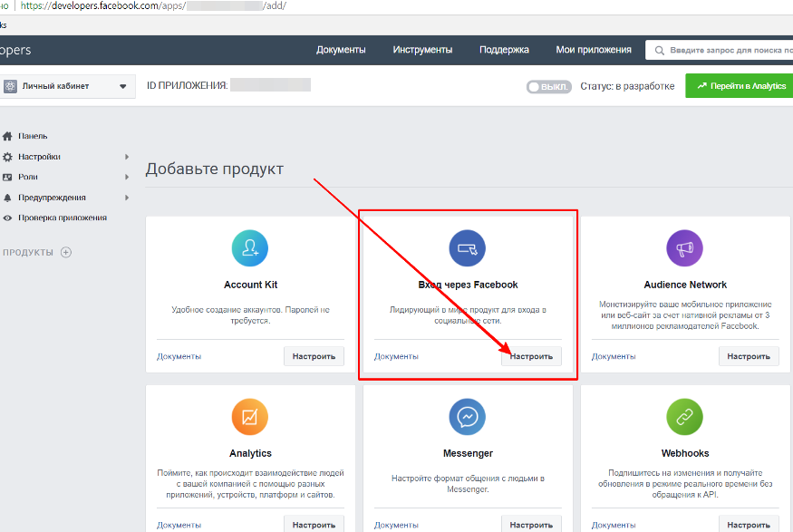The image size is (793, 532).
Task: Open Документы link for Webhooks
Action: 614,526
